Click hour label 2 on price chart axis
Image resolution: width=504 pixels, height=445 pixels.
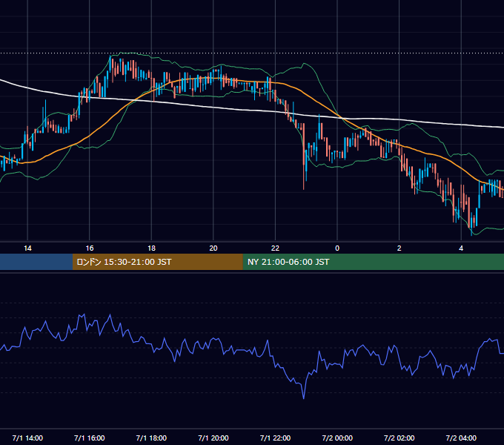tap(399, 248)
